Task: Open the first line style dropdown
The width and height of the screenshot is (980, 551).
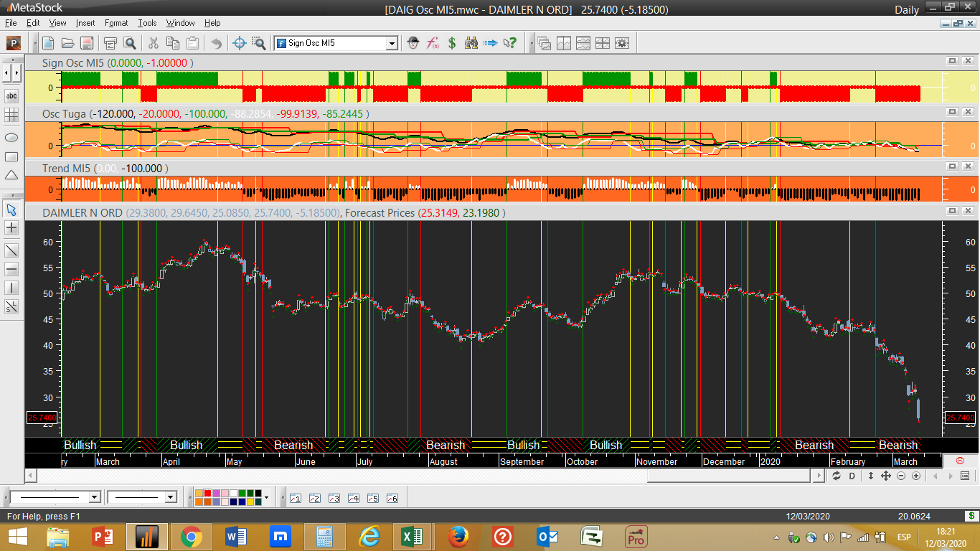Action: (x=94, y=497)
